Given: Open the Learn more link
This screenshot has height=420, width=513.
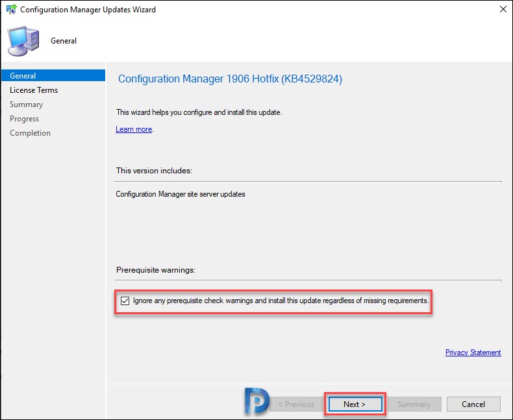Looking at the screenshot, I should point(134,129).
